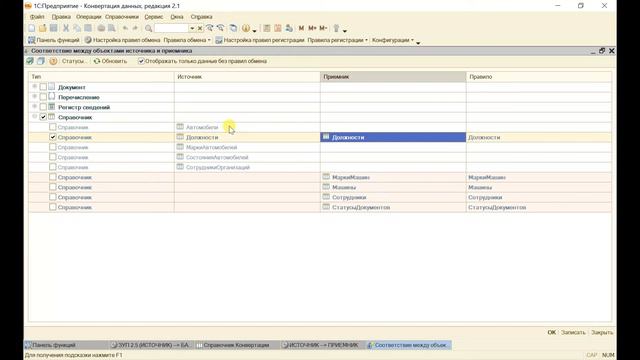640x360 pixels.
Task: Open the Правила регистрации dropdown
Action: (x=337, y=40)
